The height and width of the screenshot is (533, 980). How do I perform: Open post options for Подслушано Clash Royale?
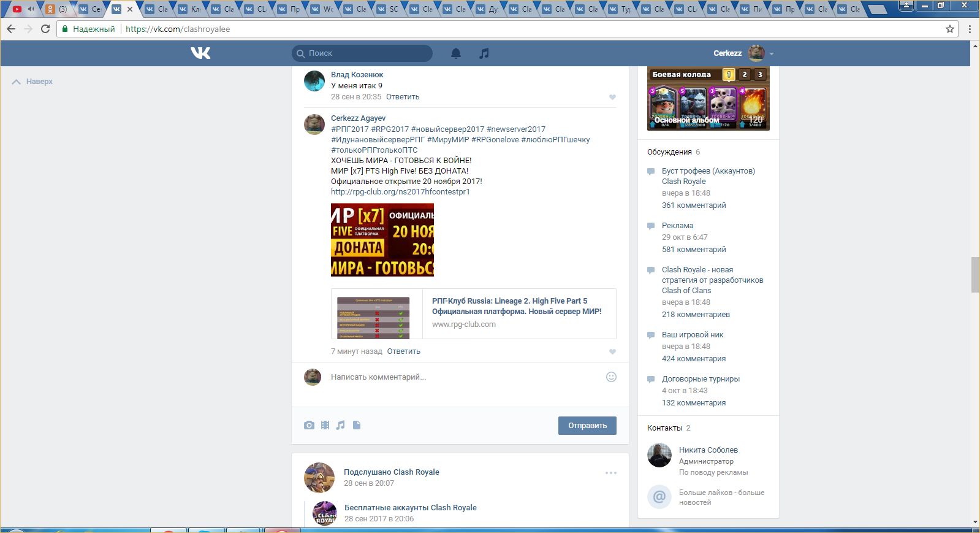[611, 473]
